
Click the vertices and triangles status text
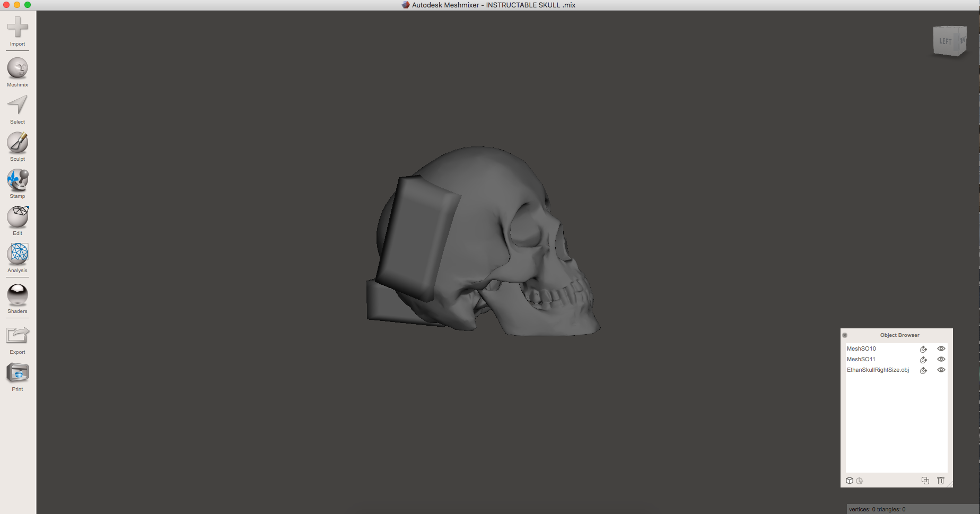click(877, 509)
